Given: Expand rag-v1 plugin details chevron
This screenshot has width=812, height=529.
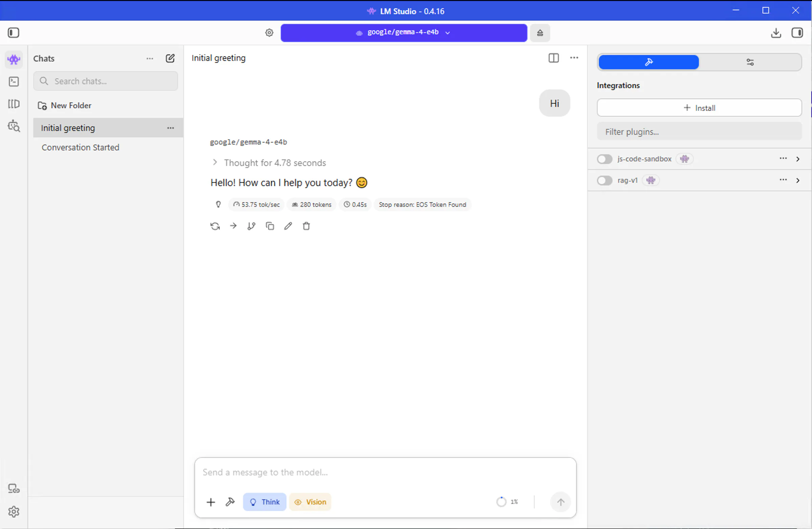Looking at the screenshot, I should (x=798, y=180).
